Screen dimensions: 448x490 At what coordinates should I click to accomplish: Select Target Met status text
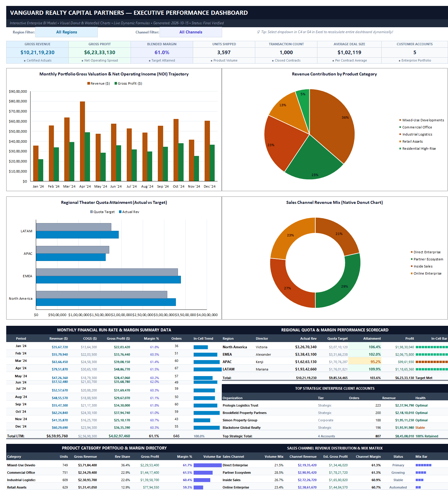pyautogui.click(x=424, y=378)
